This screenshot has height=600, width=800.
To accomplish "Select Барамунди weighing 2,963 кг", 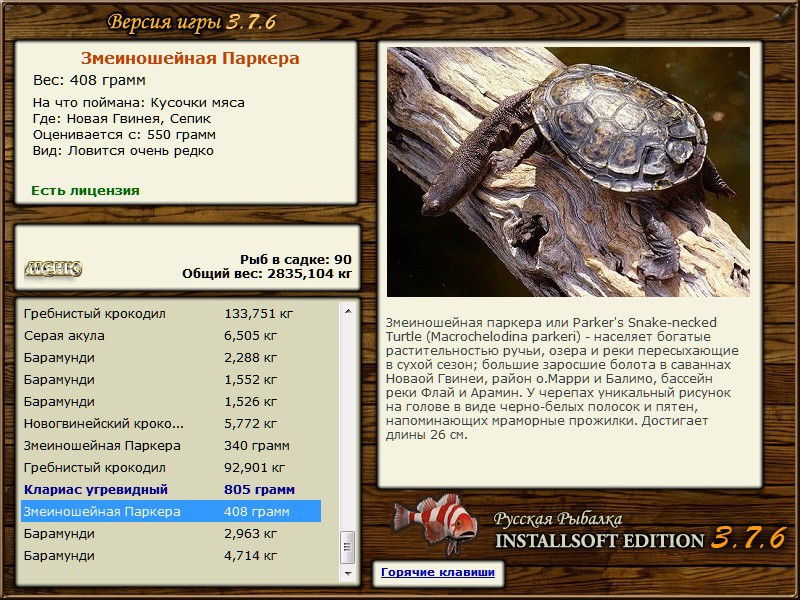I will click(x=171, y=533).
